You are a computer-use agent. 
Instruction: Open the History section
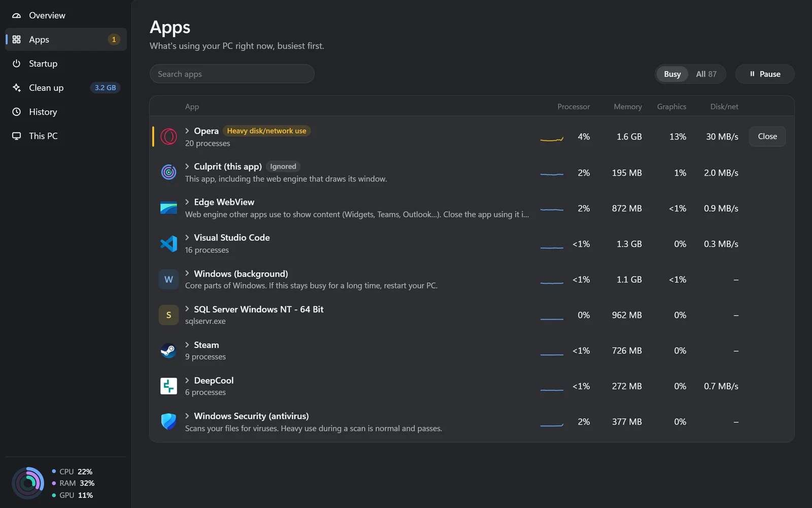click(x=66, y=112)
